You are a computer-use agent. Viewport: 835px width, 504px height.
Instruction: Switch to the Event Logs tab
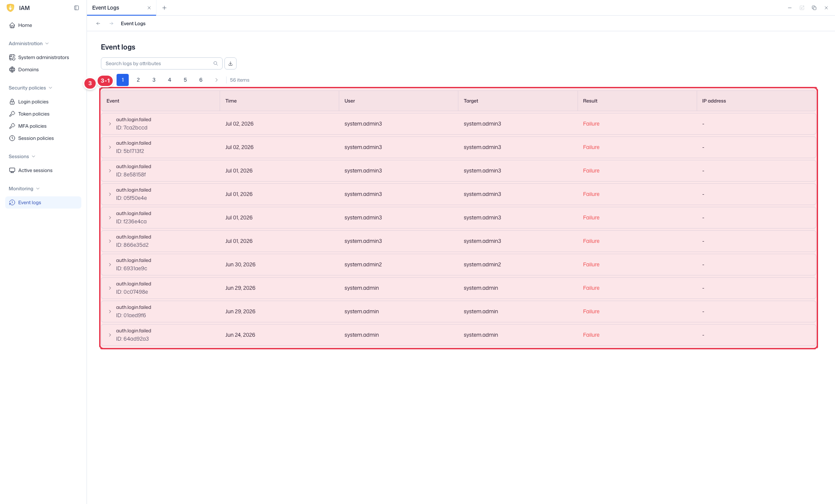tap(121, 8)
